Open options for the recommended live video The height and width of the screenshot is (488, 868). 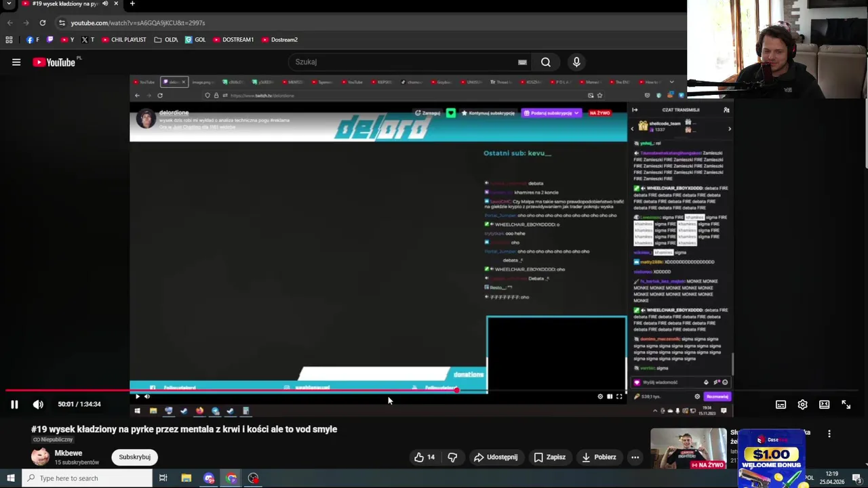click(x=829, y=434)
